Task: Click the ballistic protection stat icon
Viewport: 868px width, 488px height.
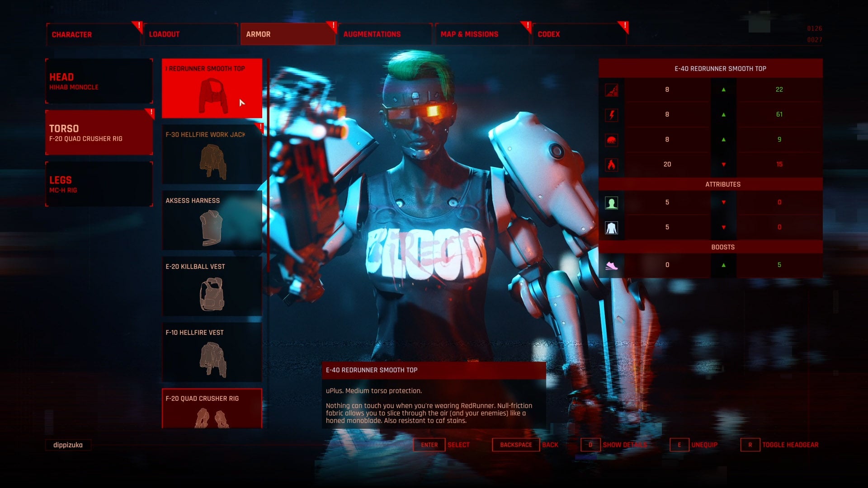Action: coord(611,89)
